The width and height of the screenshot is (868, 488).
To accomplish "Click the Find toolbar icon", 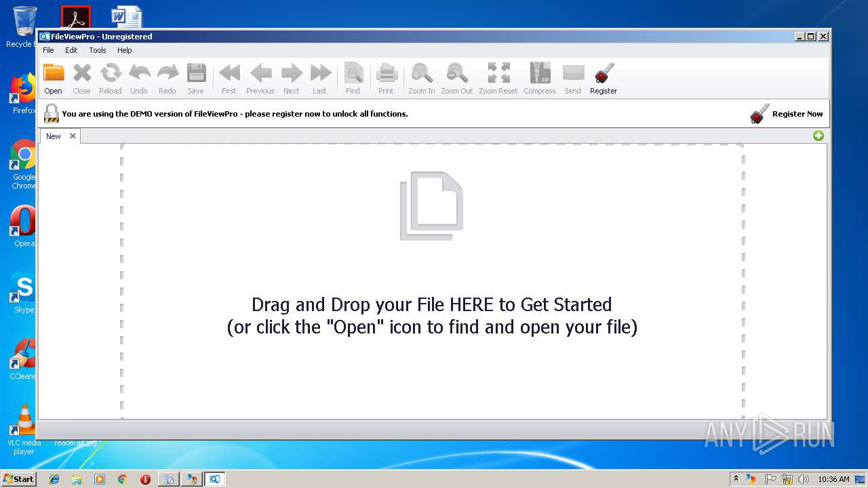I will coord(353,73).
